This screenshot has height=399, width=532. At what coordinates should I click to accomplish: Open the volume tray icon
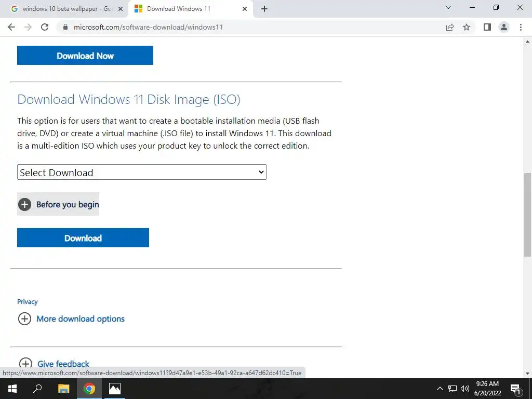click(465, 389)
